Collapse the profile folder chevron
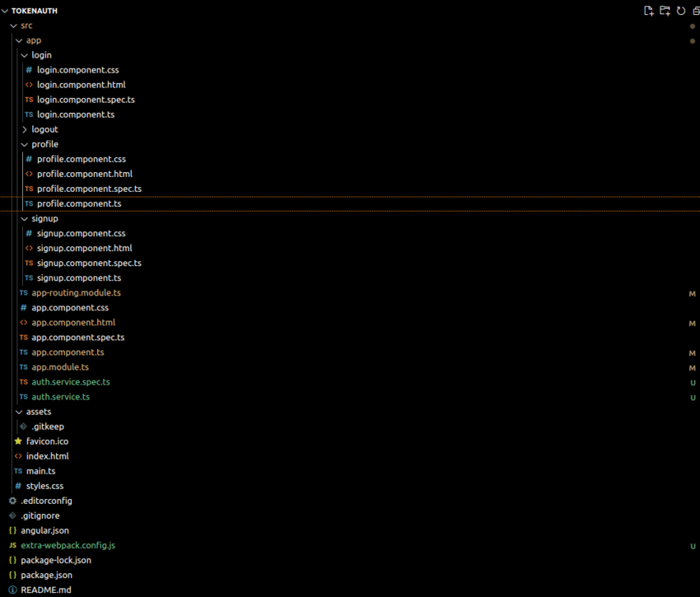The width and height of the screenshot is (700, 597). 25,145
